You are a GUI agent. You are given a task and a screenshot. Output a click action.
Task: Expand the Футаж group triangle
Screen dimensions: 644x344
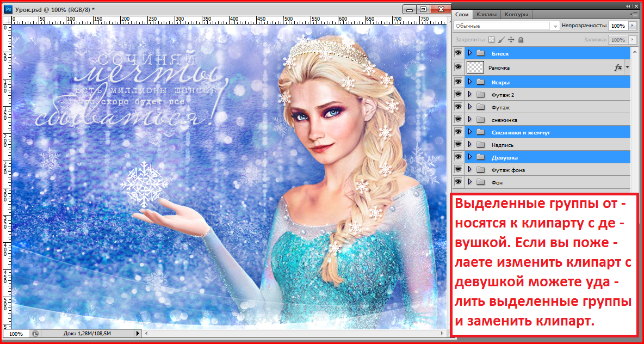coord(470,107)
